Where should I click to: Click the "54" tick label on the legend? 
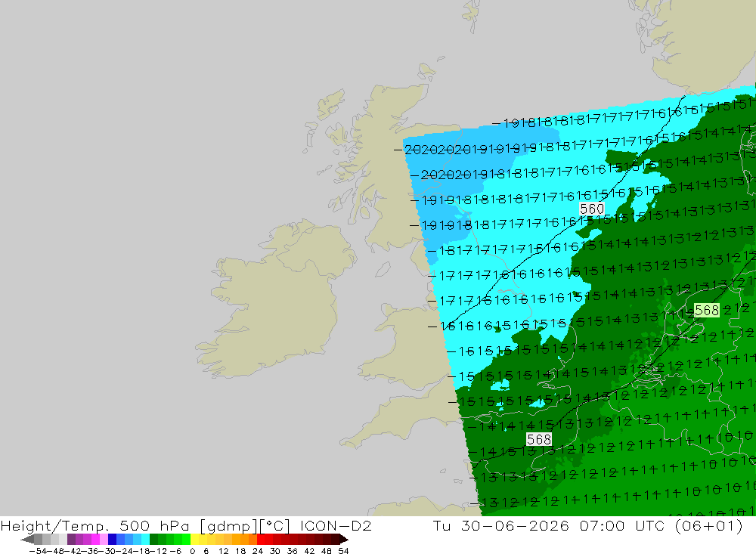coord(343,551)
